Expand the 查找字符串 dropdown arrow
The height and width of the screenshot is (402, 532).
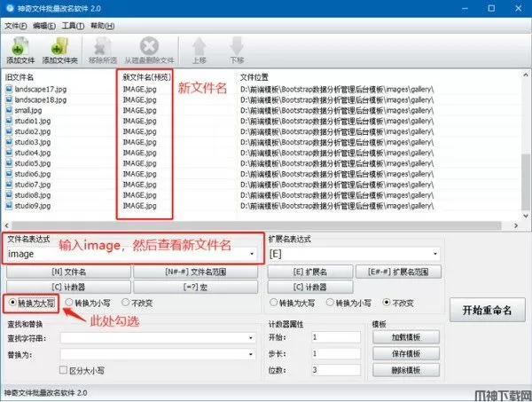(x=251, y=338)
